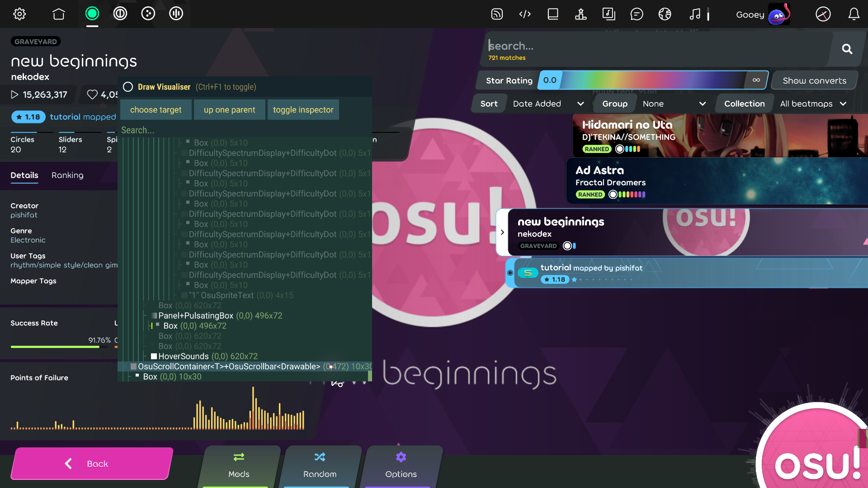
Task: Click Electronic genre link
Action: pyautogui.click(x=28, y=240)
